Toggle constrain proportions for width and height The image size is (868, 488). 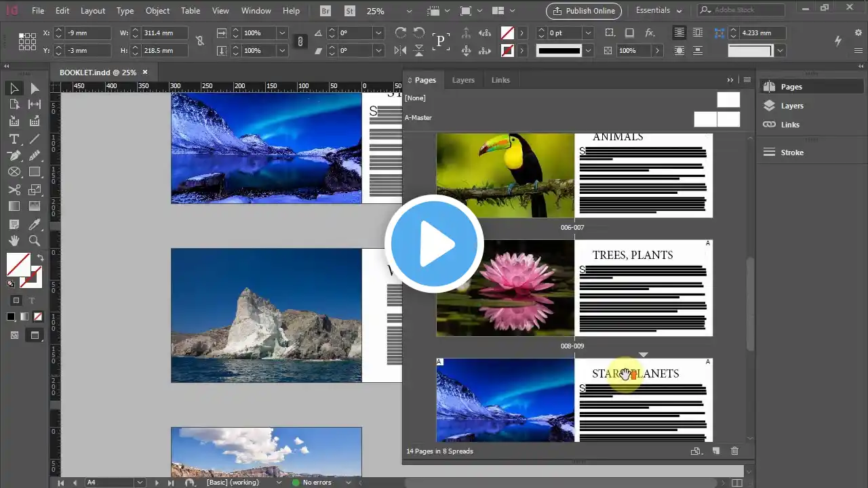coord(200,41)
